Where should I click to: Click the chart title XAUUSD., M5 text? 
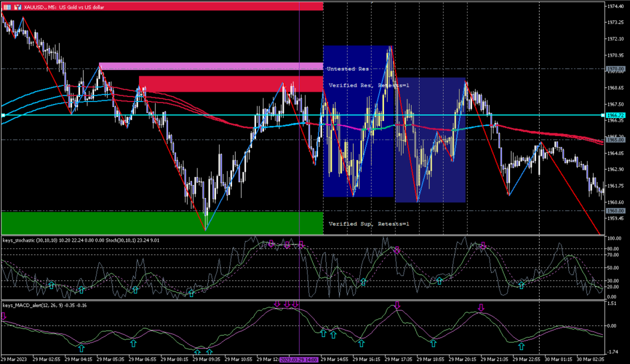click(x=64, y=7)
